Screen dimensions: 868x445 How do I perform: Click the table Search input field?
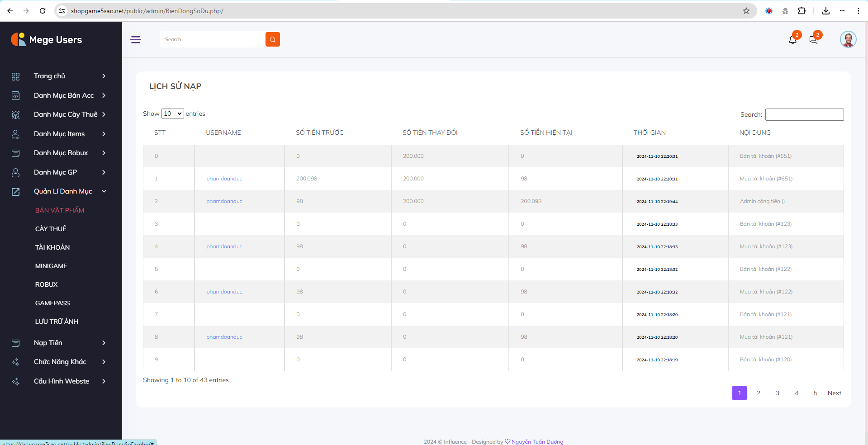pyautogui.click(x=804, y=114)
